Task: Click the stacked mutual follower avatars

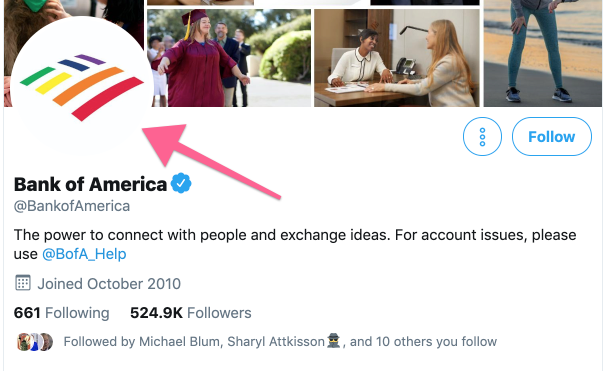Action: (x=35, y=342)
